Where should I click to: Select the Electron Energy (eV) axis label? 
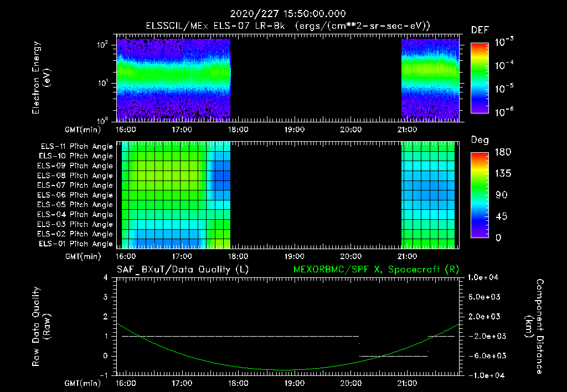[x=41, y=78]
